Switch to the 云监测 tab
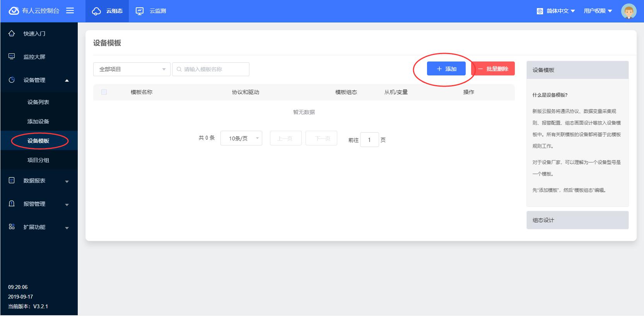Screen dimensions: 644x316 point(151,11)
